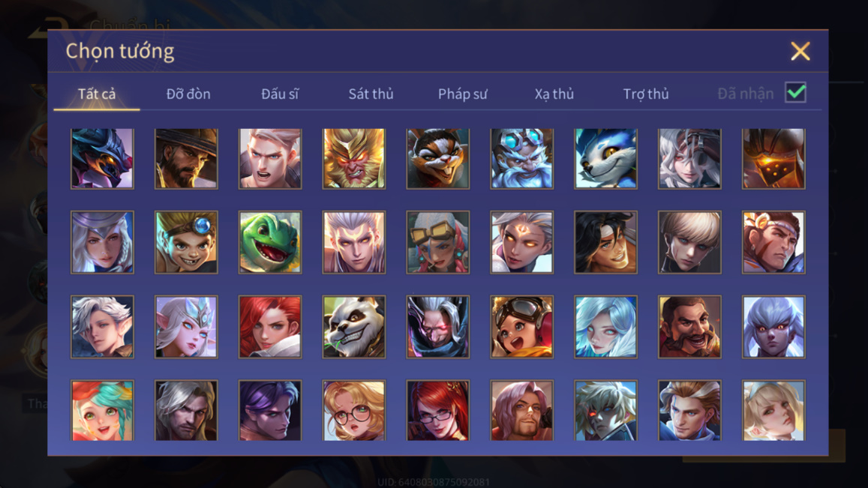
Task: Switch to the Pháp sư tab
Action: click(x=463, y=94)
